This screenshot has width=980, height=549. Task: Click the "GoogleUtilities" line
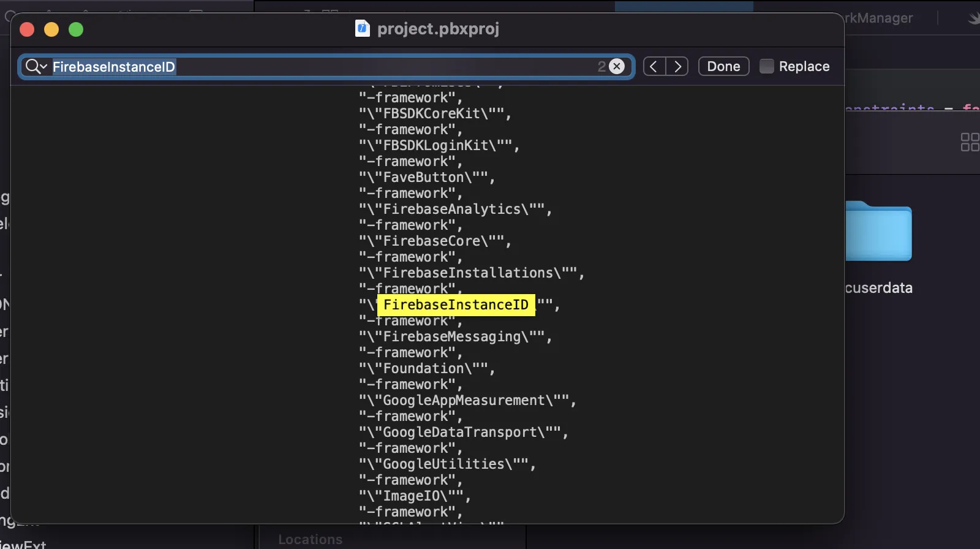pos(447,464)
